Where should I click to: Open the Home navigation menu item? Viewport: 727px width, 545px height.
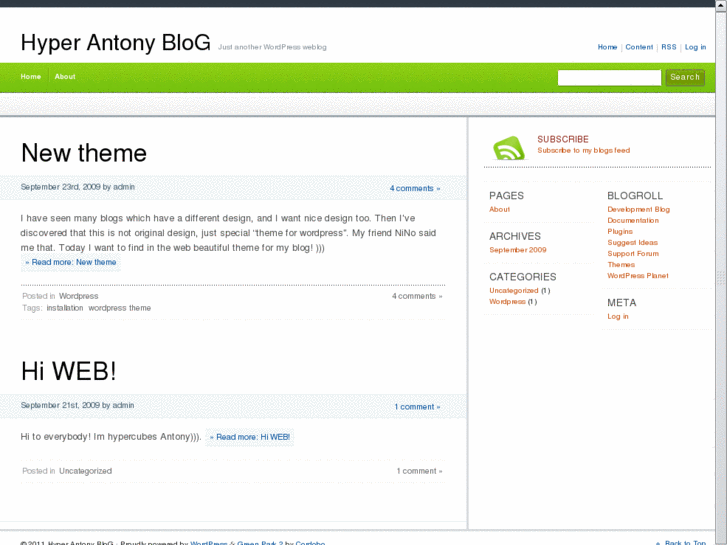[31, 77]
